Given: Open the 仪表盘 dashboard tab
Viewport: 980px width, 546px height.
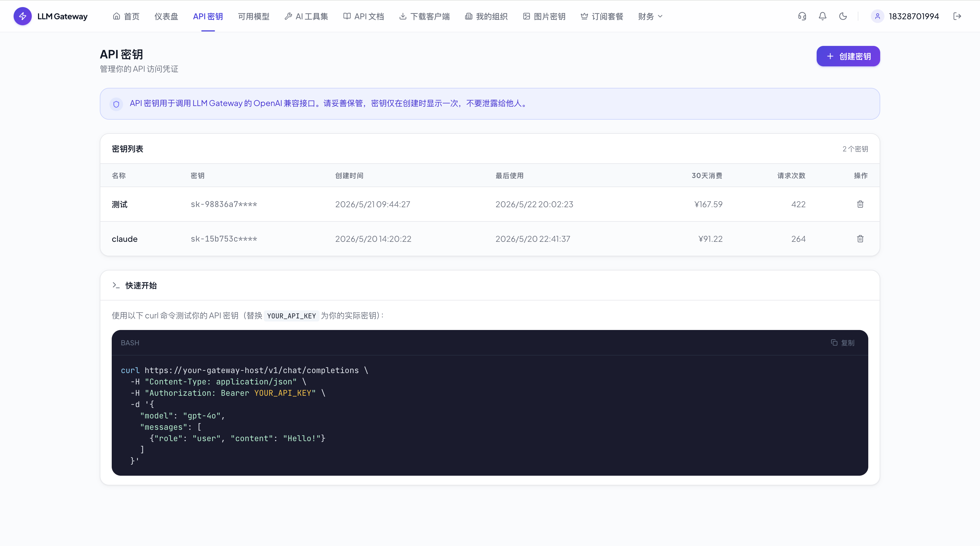Looking at the screenshot, I should point(166,16).
